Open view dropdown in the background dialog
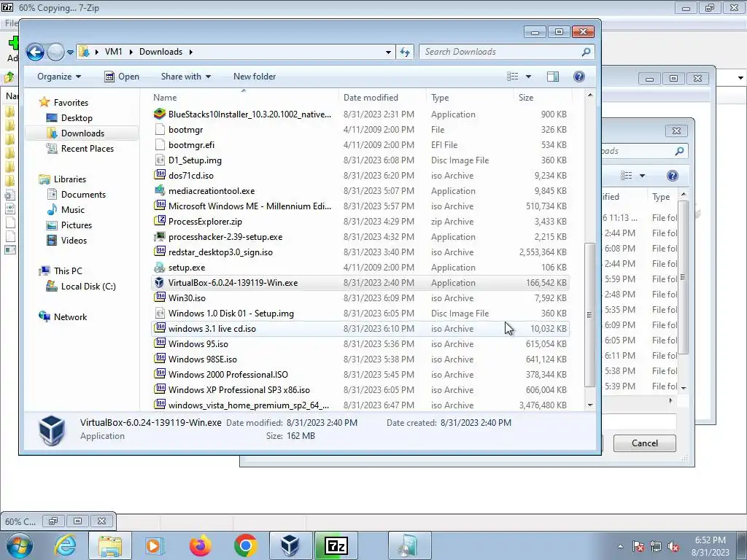 pyautogui.click(x=642, y=176)
